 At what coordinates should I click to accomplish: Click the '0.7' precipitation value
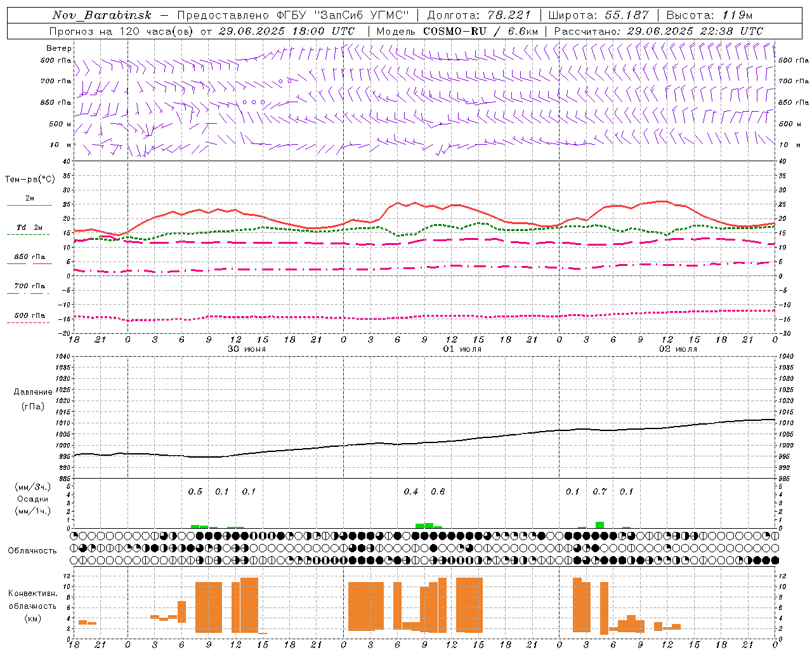[x=599, y=491]
